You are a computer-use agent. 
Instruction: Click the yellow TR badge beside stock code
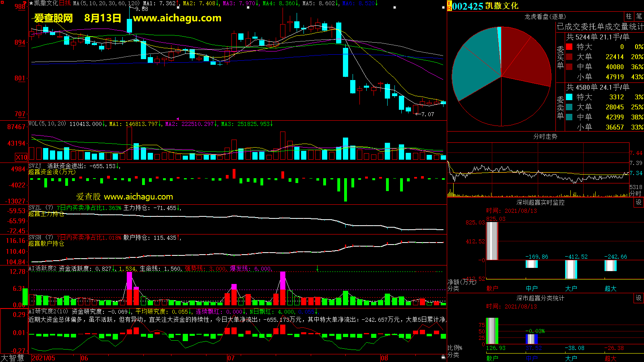pos(449,6)
